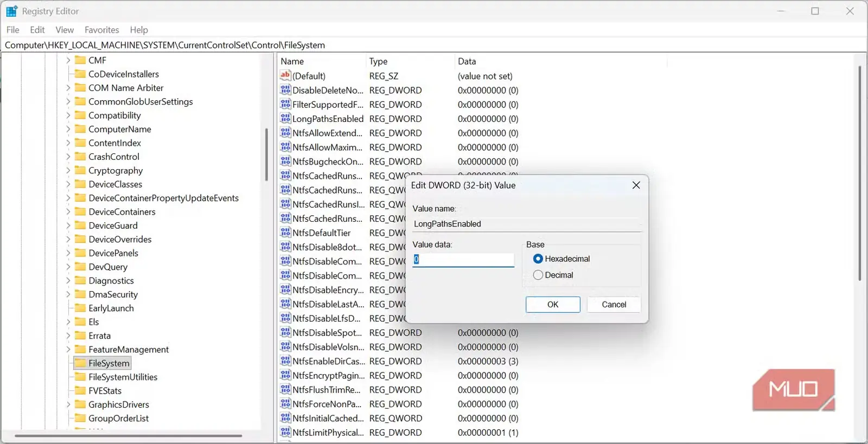Click the NtfsLimitPhysical... value icon

(x=285, y=432)
